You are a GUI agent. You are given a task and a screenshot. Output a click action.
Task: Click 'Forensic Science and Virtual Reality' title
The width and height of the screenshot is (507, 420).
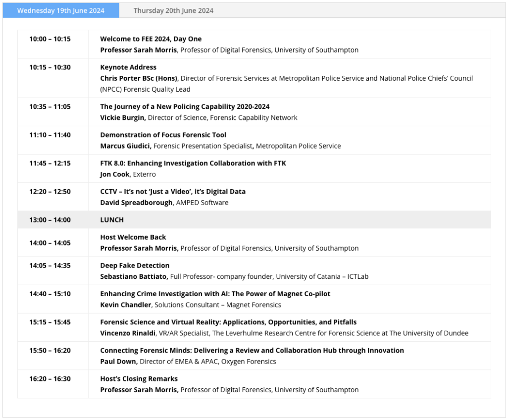pos(228,322)
